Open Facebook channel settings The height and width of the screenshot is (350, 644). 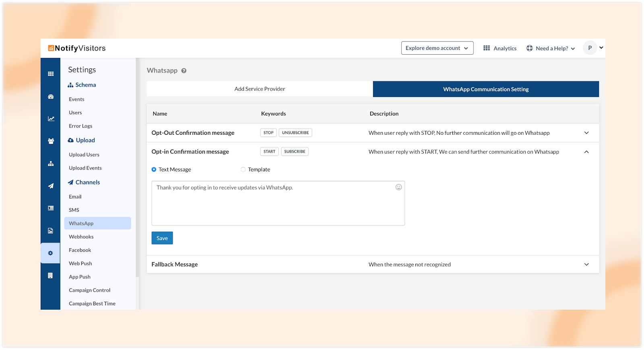(80, 250)
